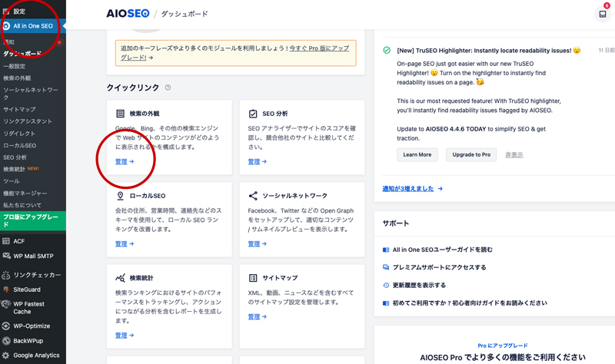Click the ローカルSEO map pin icon
This screenshot has height=364, width=615.
120,196
